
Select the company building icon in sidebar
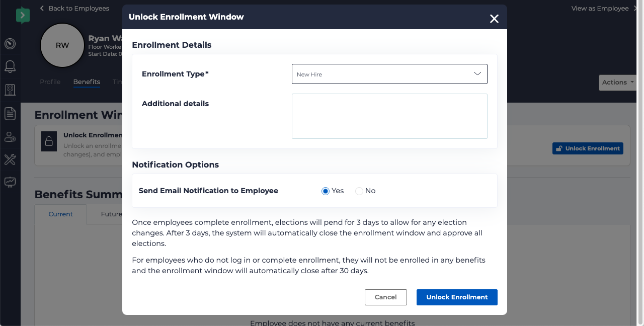[x=10, y=90]
